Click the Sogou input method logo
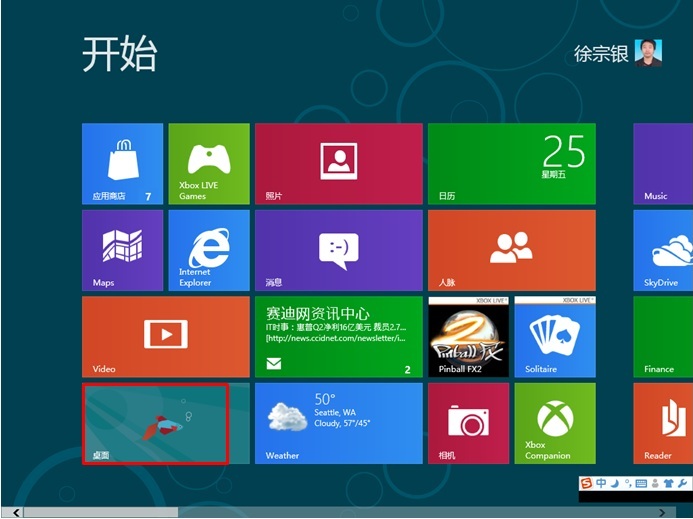Viewport: 693px width, 519px height. click(x=586, y=483)
